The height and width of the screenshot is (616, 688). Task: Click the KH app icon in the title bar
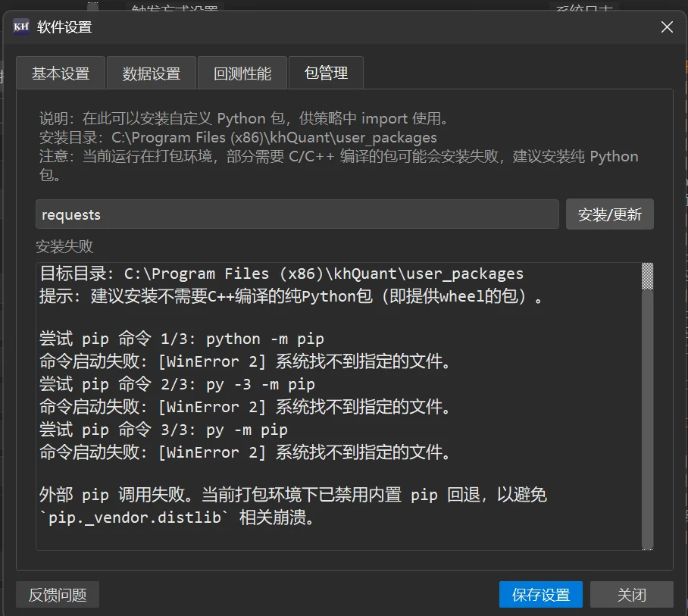coord(21,27)
